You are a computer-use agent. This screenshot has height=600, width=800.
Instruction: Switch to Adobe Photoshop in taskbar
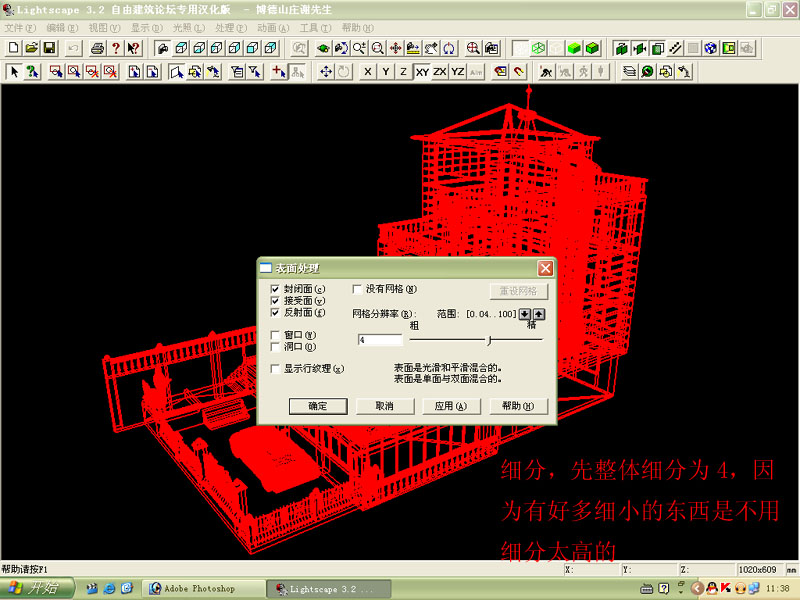click(203, 589)
